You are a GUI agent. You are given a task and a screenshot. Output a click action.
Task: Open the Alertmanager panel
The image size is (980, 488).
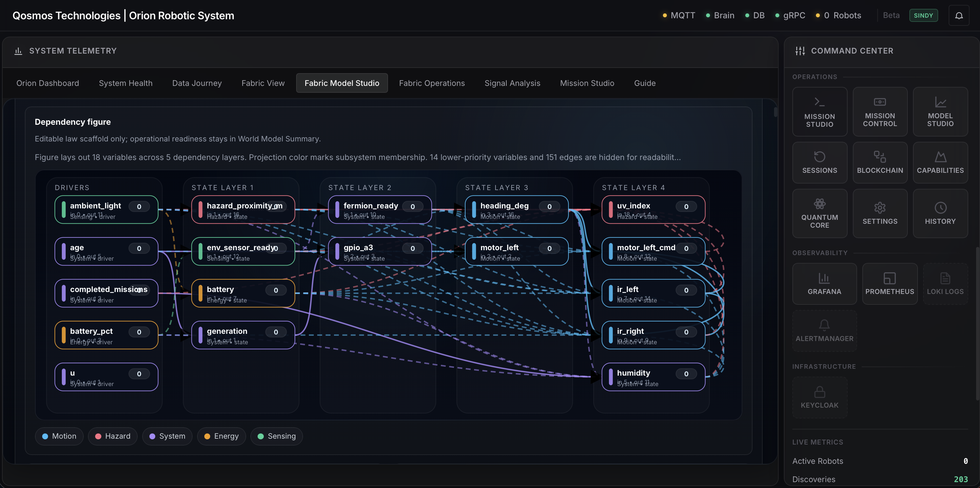coord(824,330)
